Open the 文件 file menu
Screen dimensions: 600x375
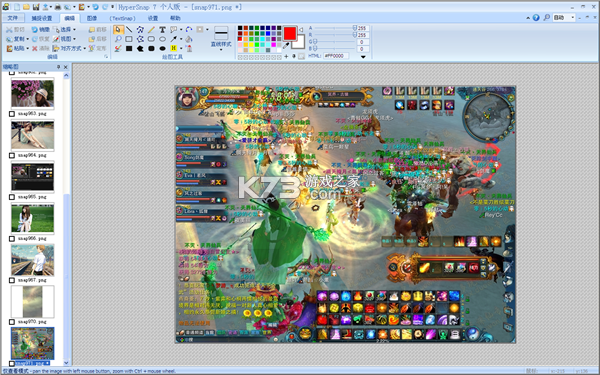pos(13,18)
